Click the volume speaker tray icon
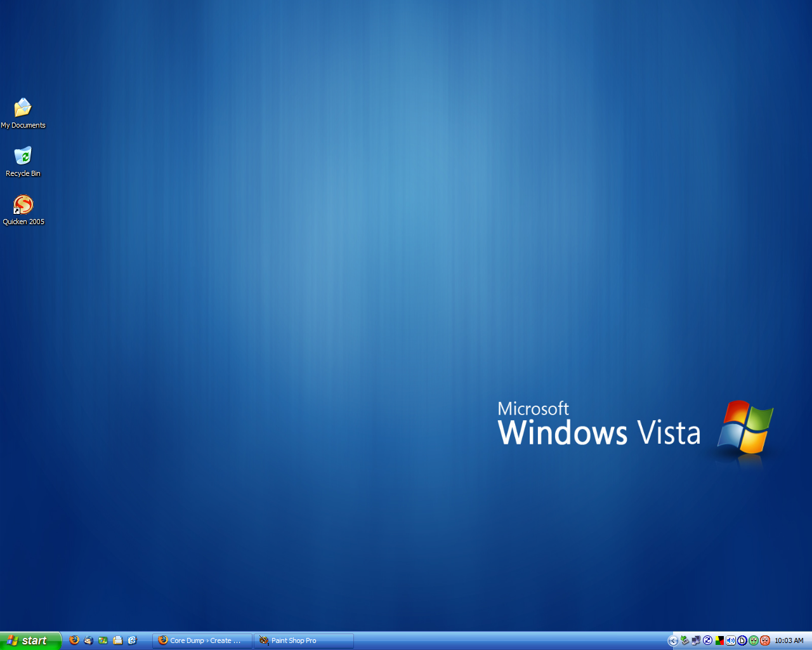 coord(731,640)
